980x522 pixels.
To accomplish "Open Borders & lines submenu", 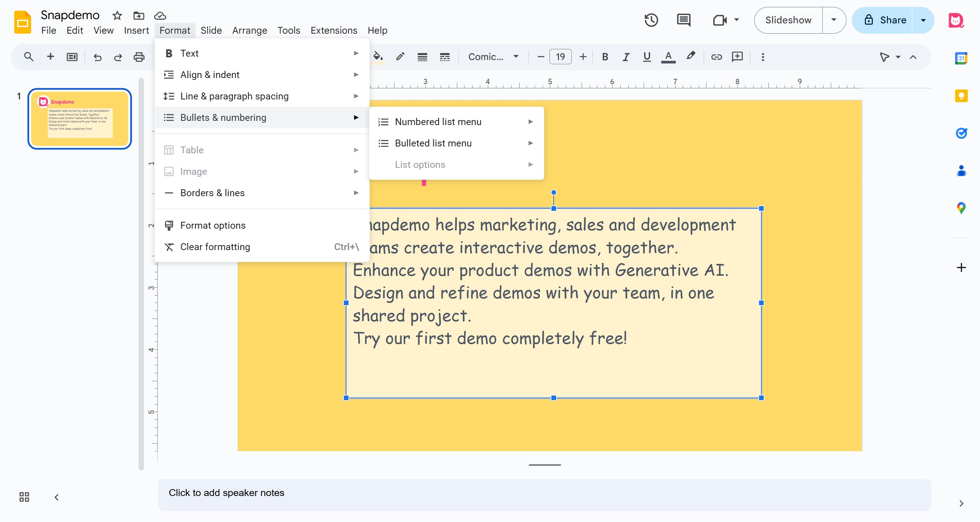I will [262, 193].
